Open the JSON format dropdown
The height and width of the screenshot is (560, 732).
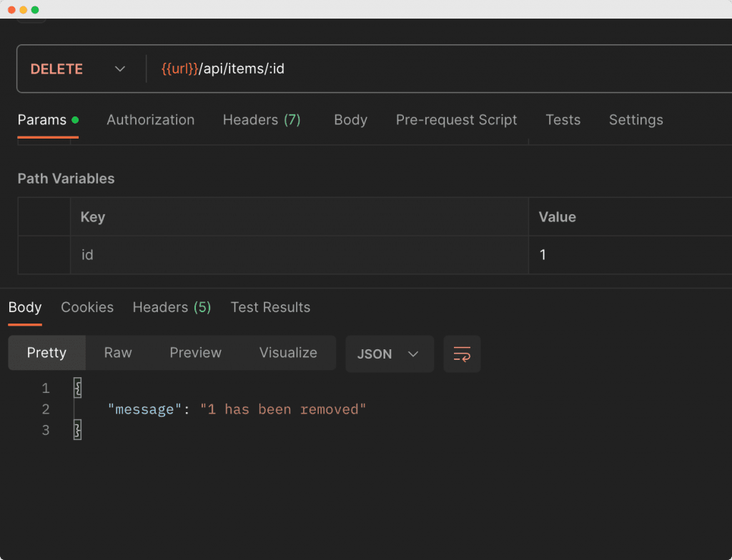[390, 354]
